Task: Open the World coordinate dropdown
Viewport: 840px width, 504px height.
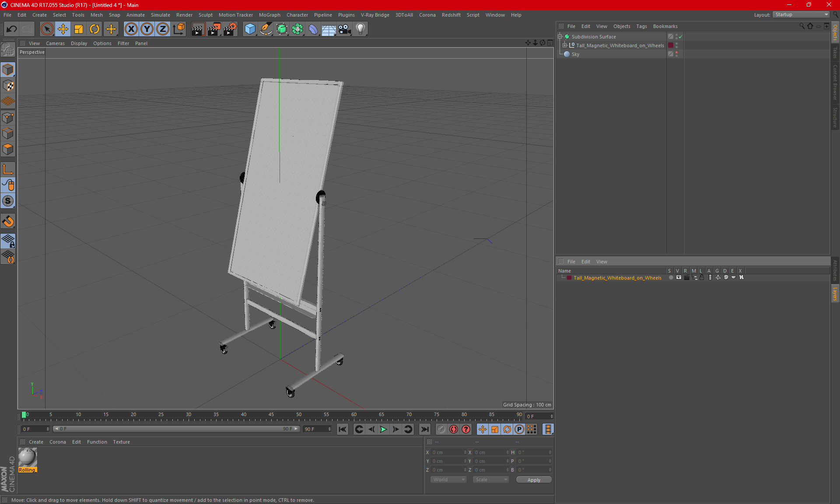Action: pyautogui.click(x=448, y=479)
